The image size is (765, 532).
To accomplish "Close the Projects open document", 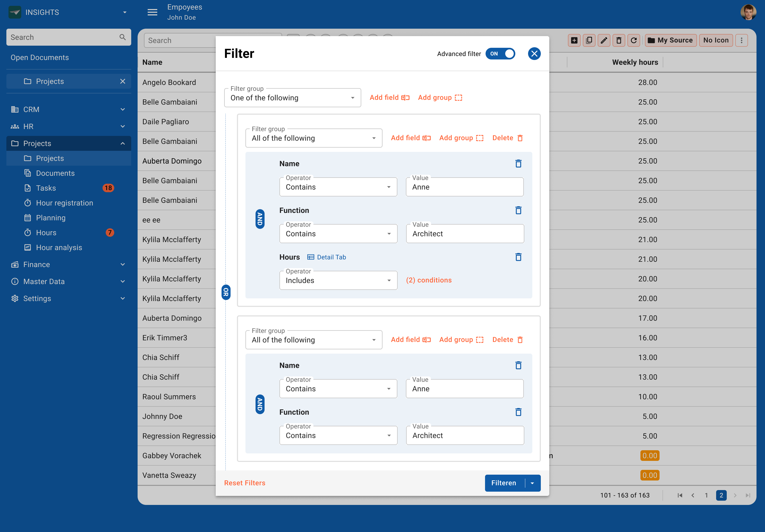I will point(123,81).
